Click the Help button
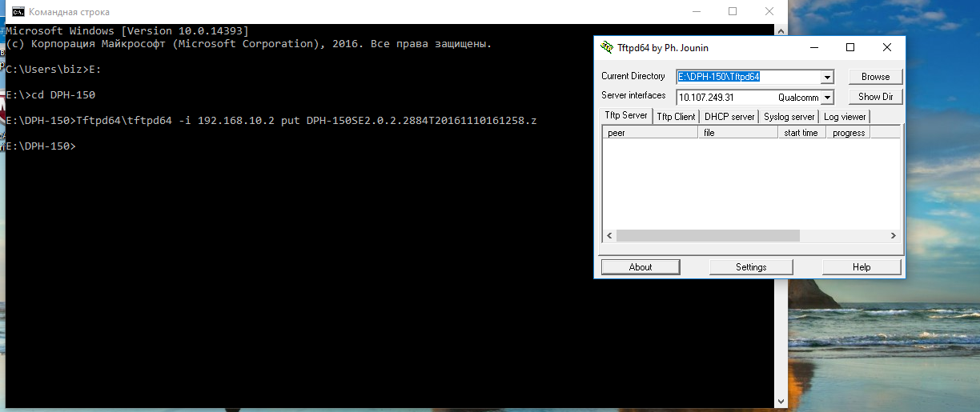This screenshot has height=412, width=980. (862, 267)
